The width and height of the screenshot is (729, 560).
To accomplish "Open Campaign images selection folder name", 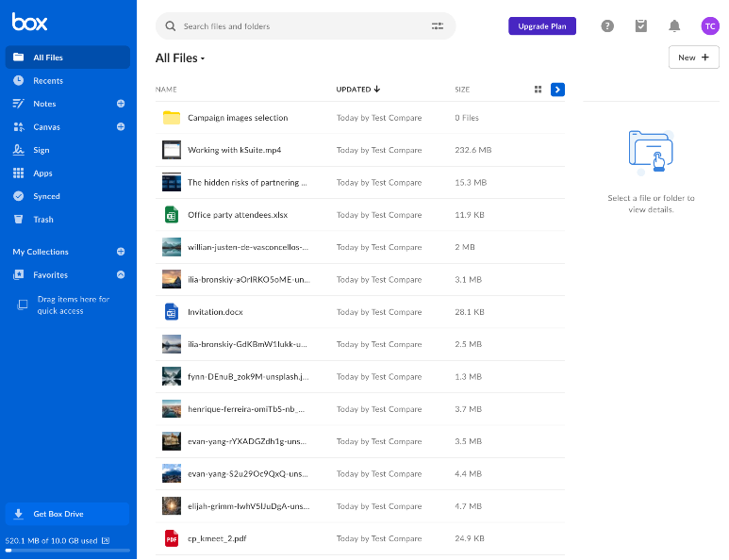I will point(238,118).
